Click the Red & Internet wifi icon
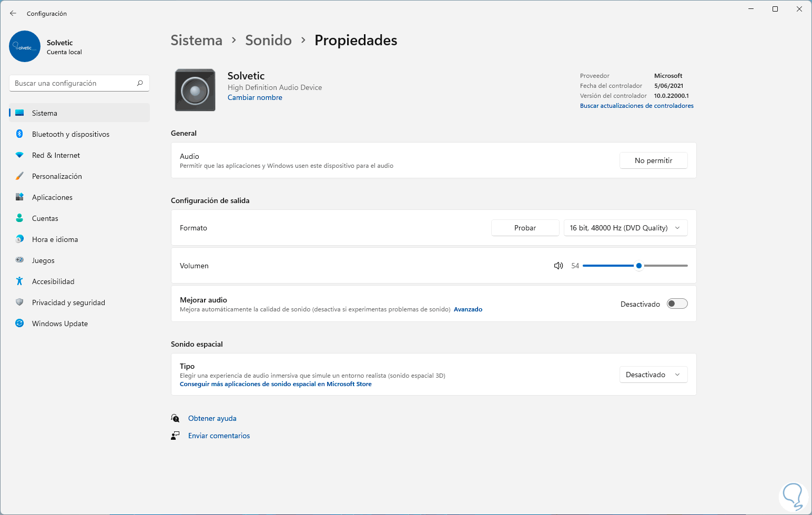This screenshot has width=812, height=515. 19,155
